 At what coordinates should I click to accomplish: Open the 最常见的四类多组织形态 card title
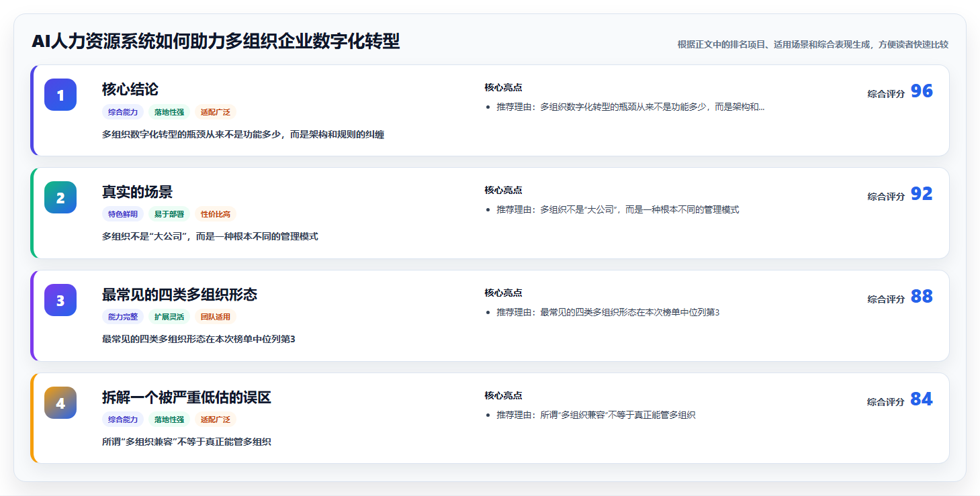click(179, 295)
